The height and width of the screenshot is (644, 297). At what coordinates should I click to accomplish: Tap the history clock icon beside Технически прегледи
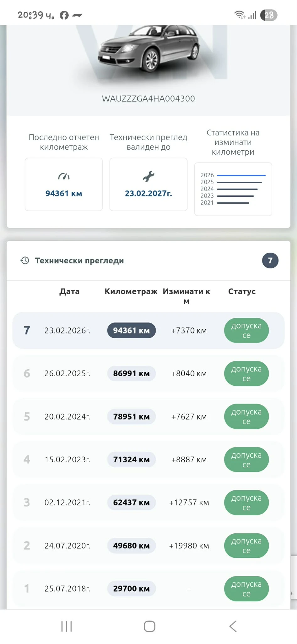[25, 261]
